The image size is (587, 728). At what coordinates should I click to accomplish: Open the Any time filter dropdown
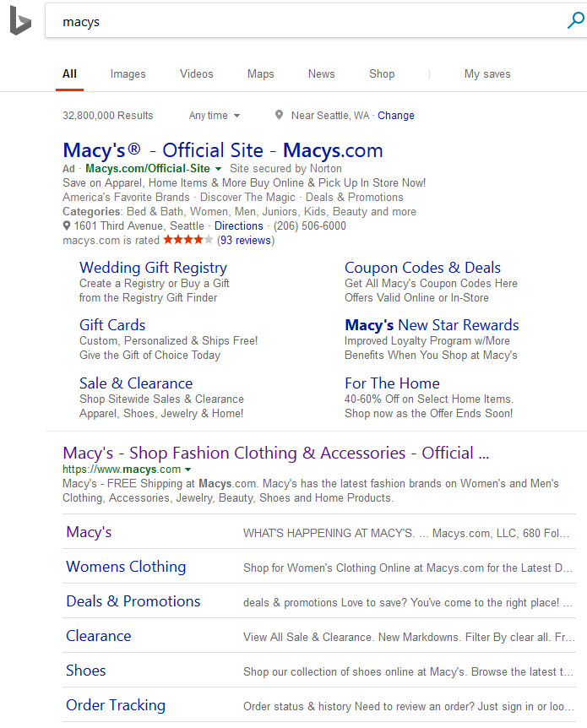[x=215, y=116]
